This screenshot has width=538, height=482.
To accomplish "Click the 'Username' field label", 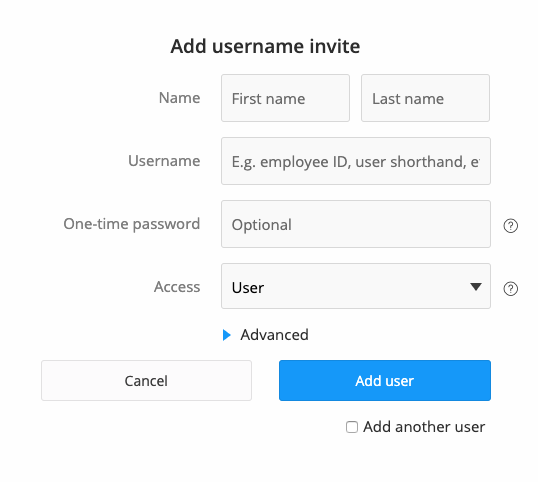I will click(x=164, y=161).
